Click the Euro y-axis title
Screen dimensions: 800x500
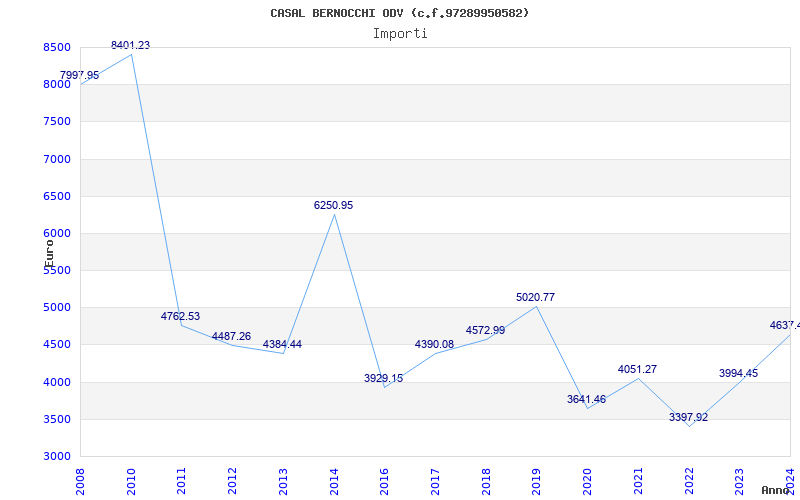point(49,254)
